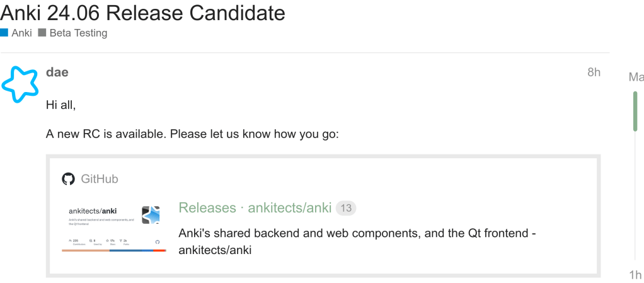Click the 13 link-click count badge
644x283 pixels.
(346, 208)
